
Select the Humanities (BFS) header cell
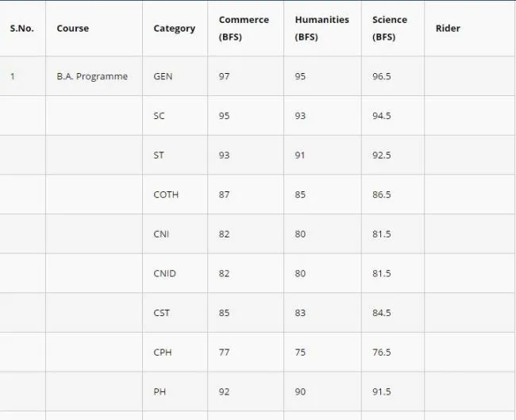322,29
